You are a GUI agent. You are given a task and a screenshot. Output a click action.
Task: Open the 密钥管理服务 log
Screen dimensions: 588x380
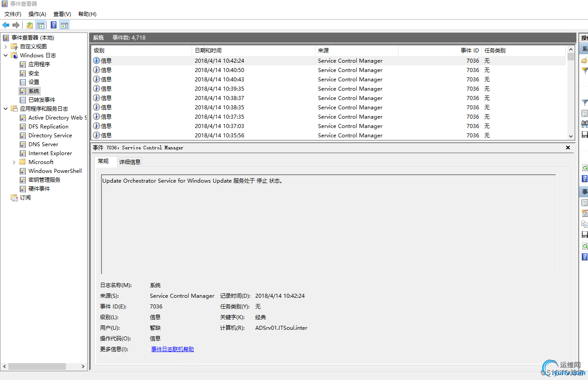44,180
